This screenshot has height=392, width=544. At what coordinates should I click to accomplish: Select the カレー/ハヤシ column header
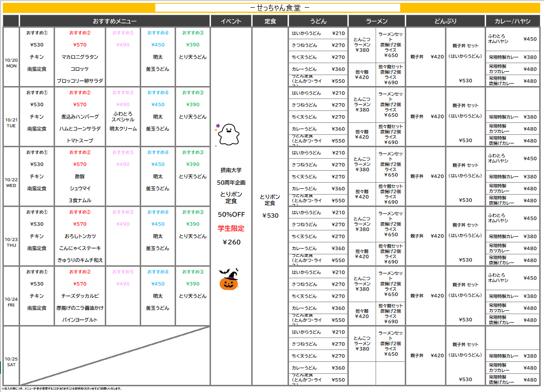[x=512, y=21]
